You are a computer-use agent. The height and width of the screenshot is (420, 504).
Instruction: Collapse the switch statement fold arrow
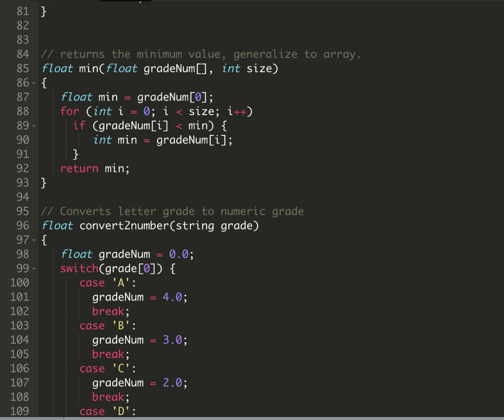coord(34,268)
